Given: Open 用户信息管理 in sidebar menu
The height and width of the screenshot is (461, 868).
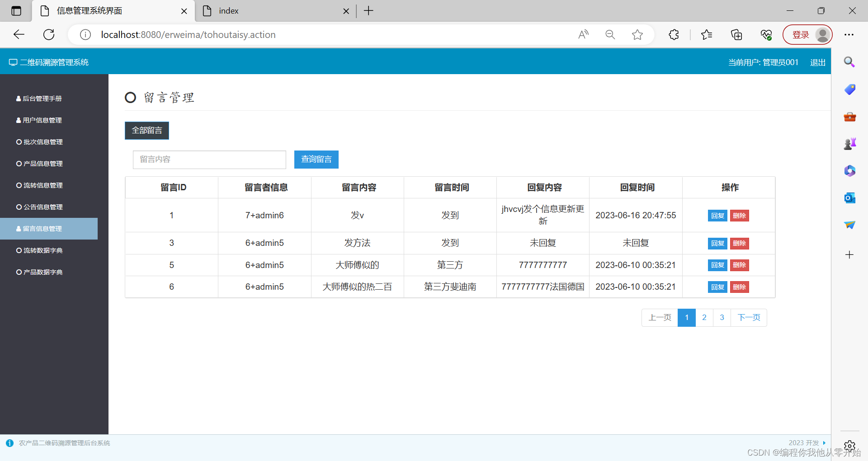Looking at the screenshot, I should point(39,120).
